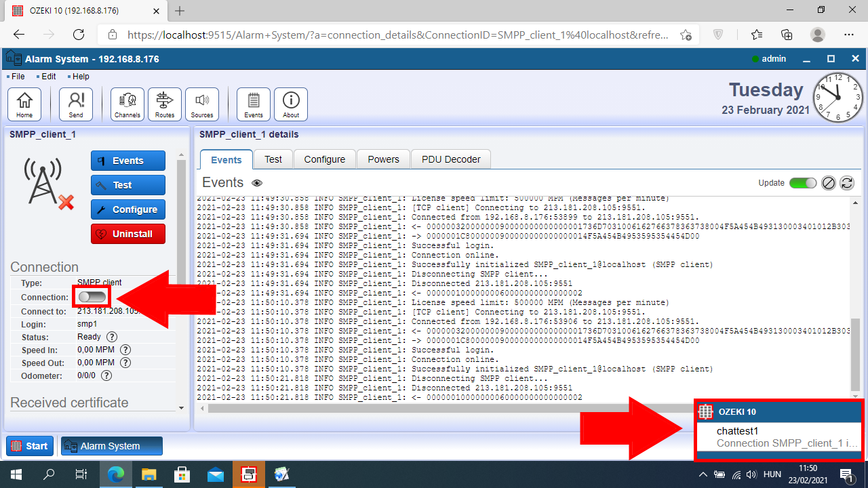Open the Send message toolbar icon
The height and width of the screenshot is (488, 868).
(76, 104)
